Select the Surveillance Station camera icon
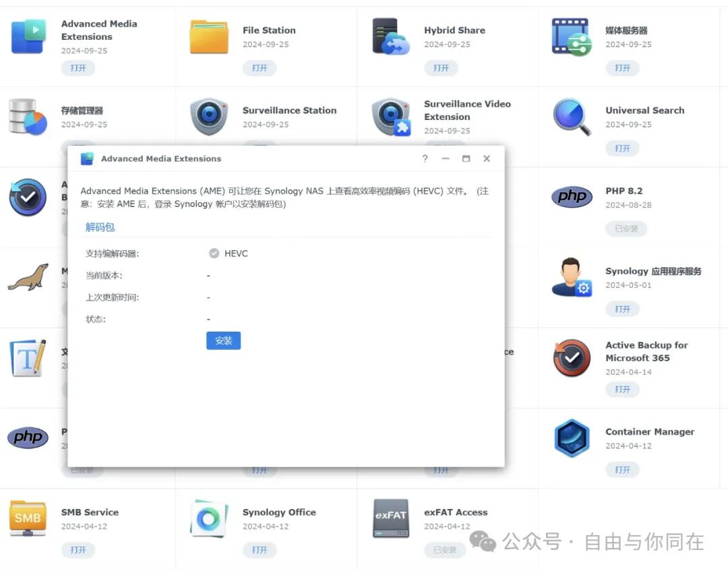The image size is (728, 571). (x=209, y=117)
